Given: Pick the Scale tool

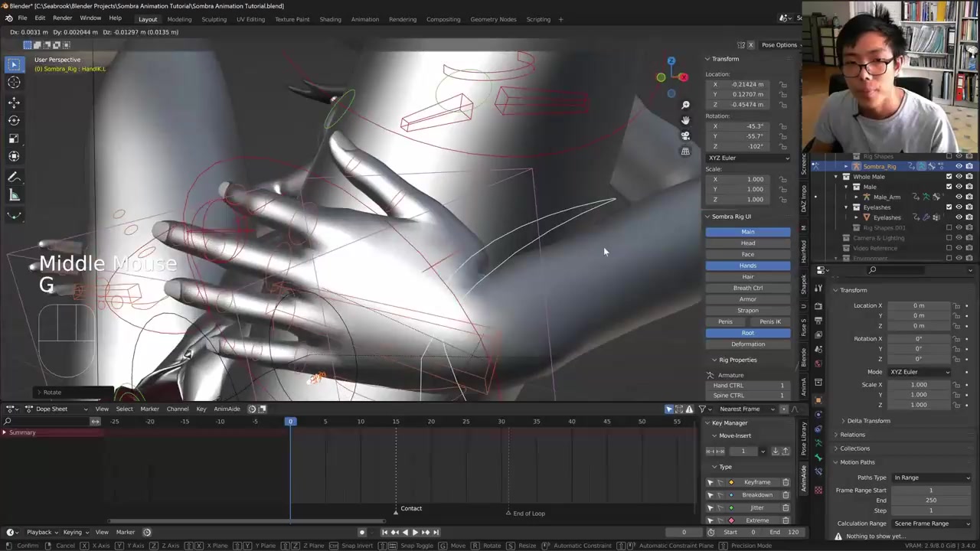Looking at the screenshot, I should point(14,139).
